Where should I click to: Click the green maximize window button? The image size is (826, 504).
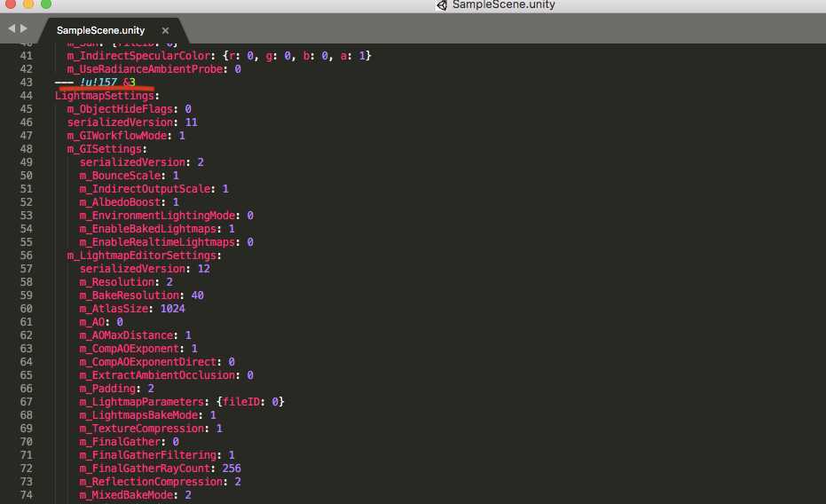[46, 4]
